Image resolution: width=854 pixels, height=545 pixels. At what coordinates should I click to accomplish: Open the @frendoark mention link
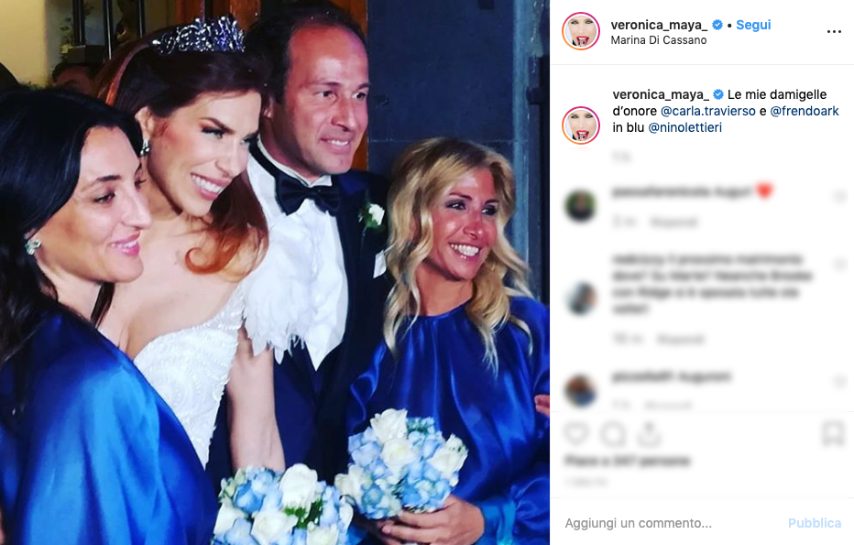pos(804,111)
